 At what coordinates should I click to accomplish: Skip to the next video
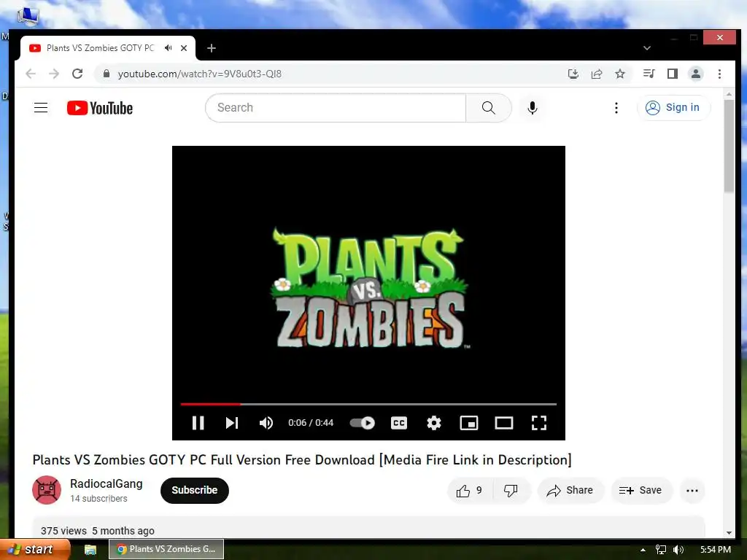coord(232,423)
